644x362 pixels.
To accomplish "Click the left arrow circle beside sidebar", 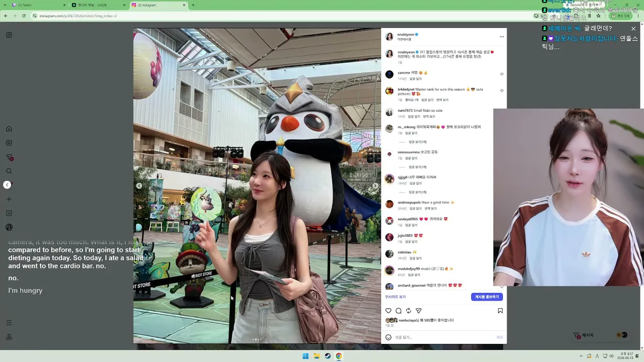I will coord(7,185).
